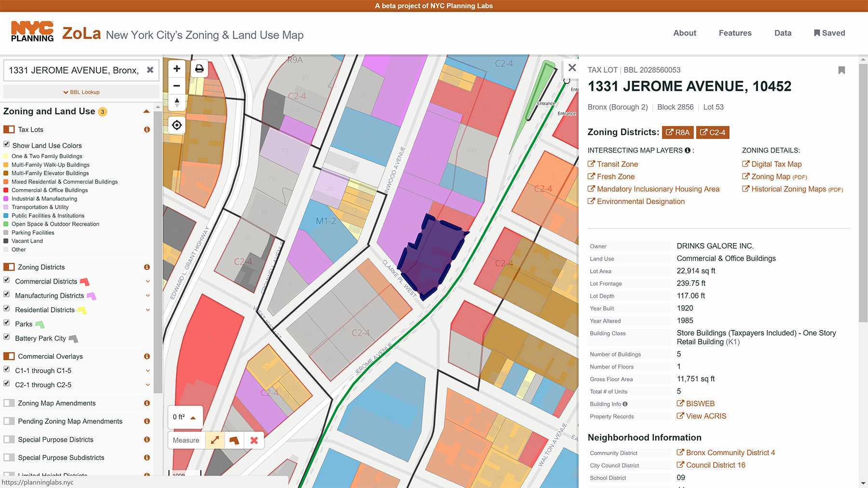Open C2-4 zoning district details
Image resolution: width=868 pixels, height=488 pixels.
[x=713, y=132]
